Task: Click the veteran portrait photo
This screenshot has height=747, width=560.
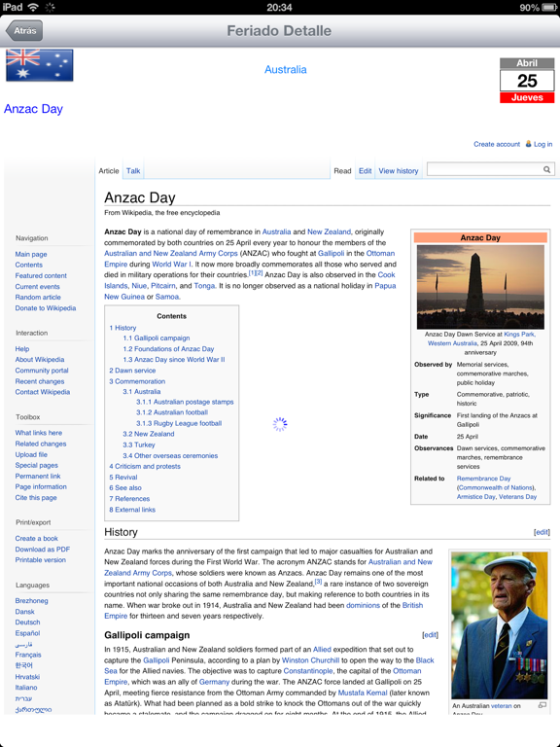Action: [x=499, y=625]
